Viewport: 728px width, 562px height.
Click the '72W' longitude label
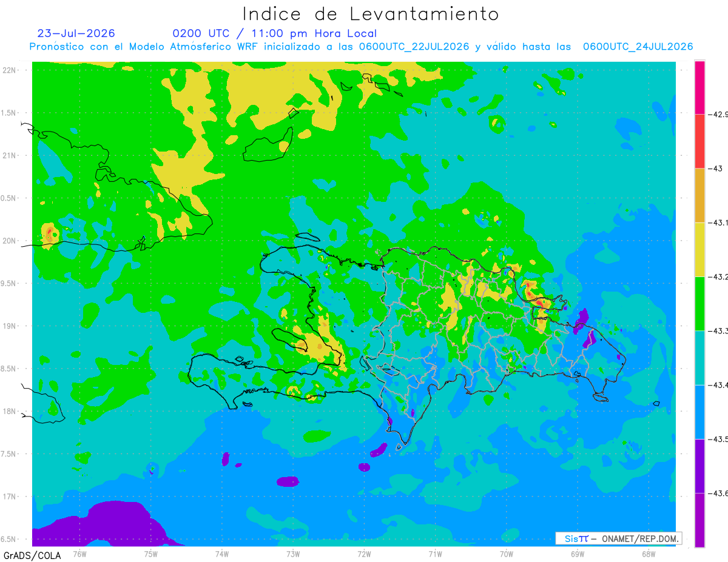pos(364,554)
